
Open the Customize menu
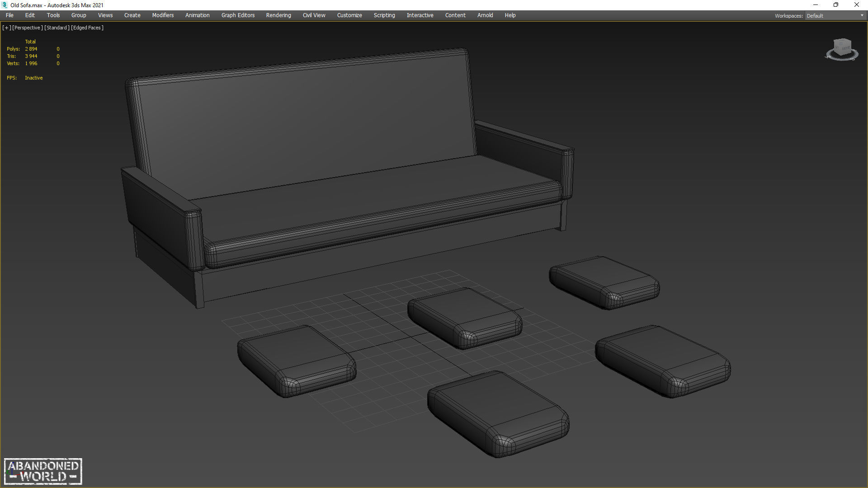tap(349, 15)
